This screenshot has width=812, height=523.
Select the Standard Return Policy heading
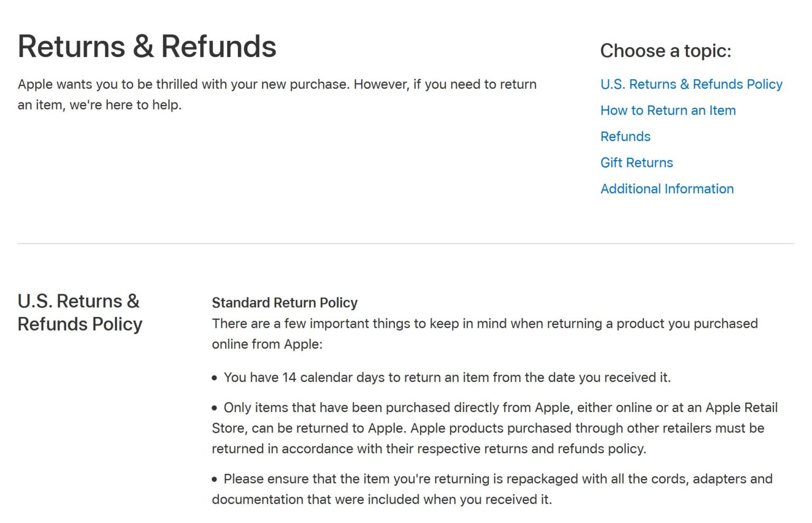(x=284, y=303)
